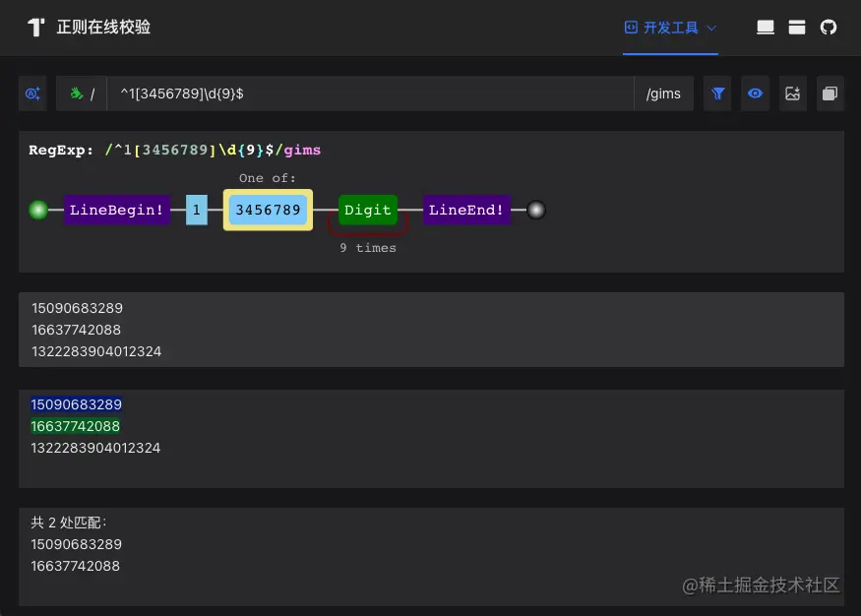861x616 pixels.
Task: Click the green regex library icon
Action: (x=77, y=93)
